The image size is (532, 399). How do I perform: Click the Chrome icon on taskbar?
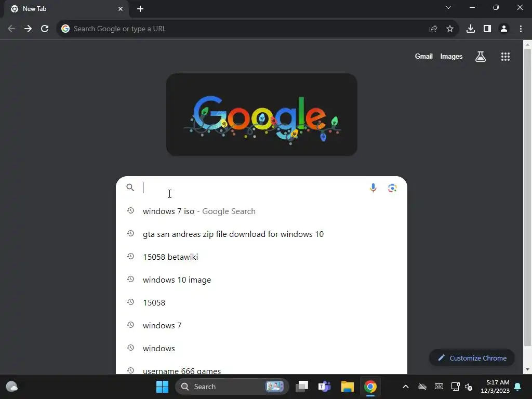pyautogui.click(x=370, y=387)
